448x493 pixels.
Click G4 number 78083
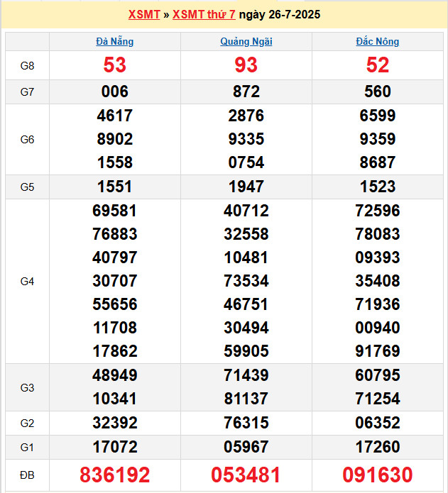[378, 234]
